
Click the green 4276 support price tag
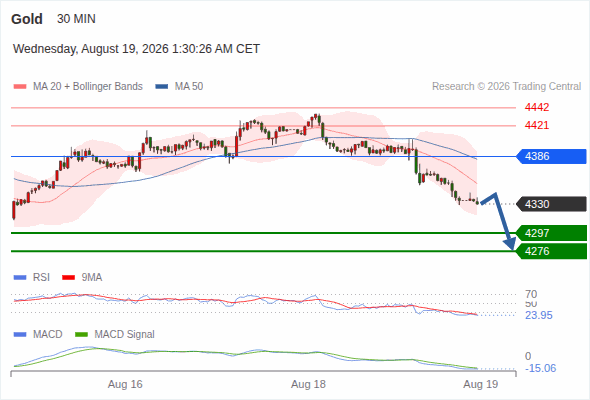[x=551, y=251]
